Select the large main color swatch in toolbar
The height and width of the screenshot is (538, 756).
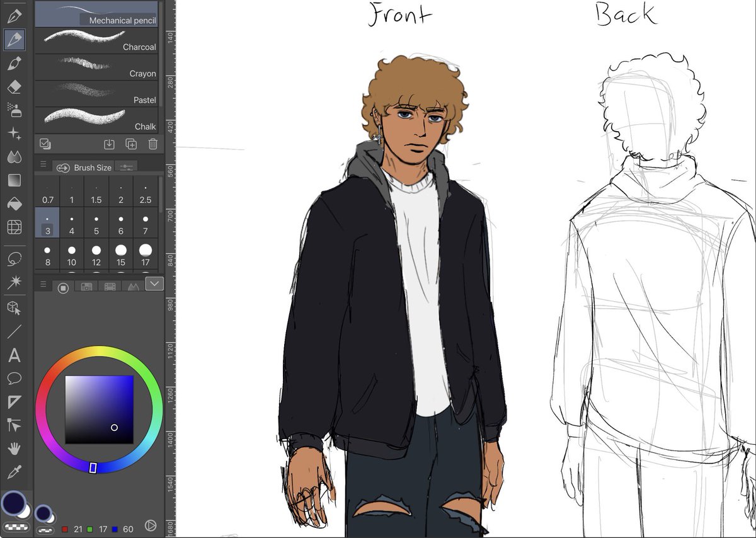coord(13,503)
